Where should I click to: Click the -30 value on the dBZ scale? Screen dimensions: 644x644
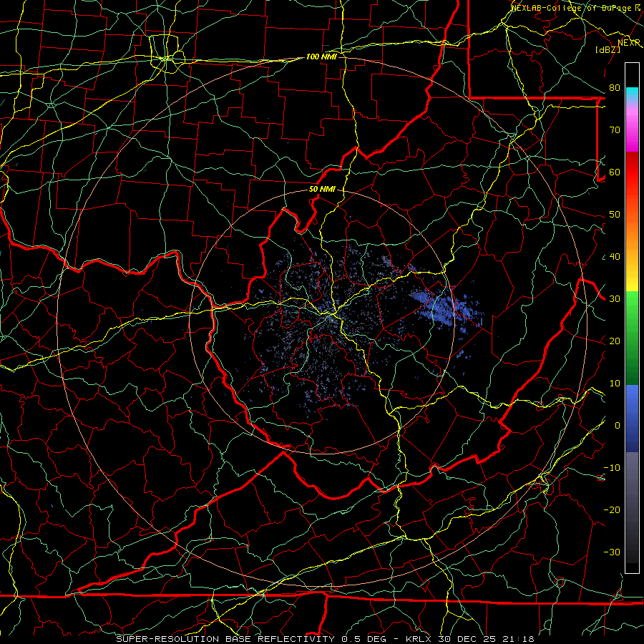[612, 552]
